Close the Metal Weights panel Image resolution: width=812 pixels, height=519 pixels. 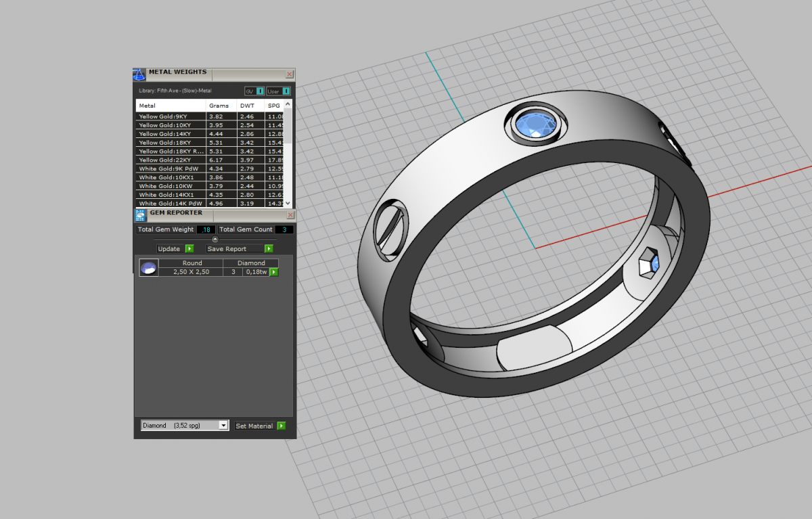coord(290,74)
